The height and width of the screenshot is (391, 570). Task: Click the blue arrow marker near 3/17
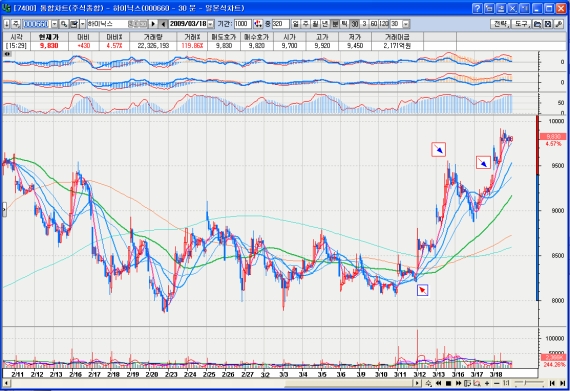coord(483,162)
